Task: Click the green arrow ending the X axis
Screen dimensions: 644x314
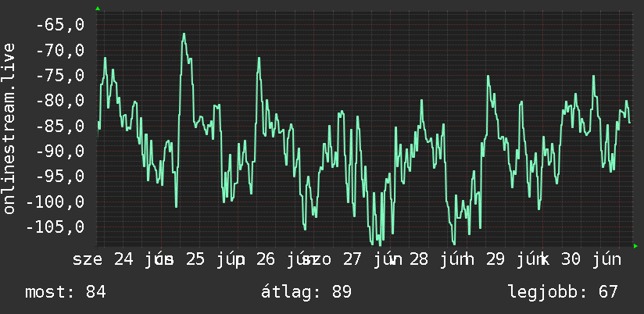Action: pos(635,246)
